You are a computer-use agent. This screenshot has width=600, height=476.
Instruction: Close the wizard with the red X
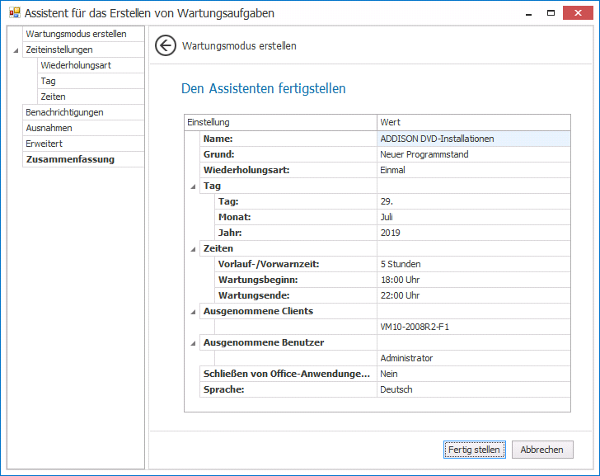578,13
